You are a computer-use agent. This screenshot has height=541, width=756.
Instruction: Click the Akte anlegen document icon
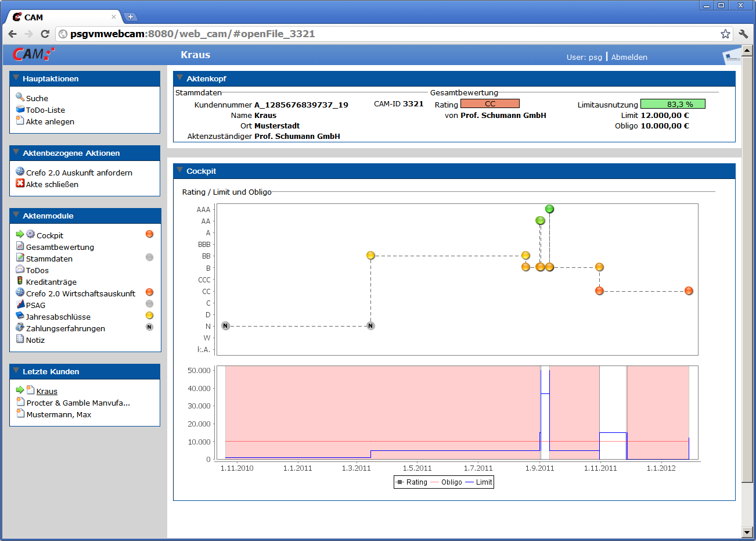20,120
